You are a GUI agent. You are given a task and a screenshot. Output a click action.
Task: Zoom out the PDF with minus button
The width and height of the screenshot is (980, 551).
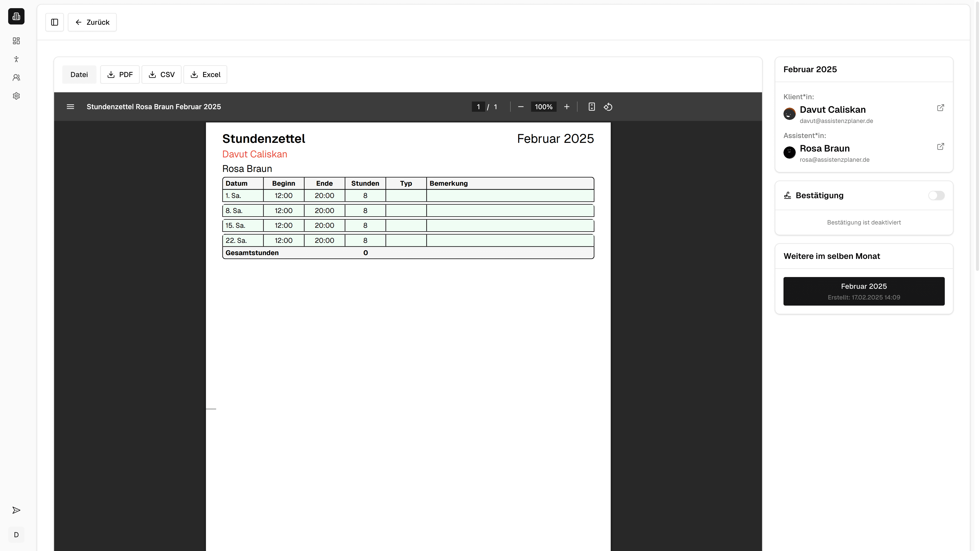coord(521,107)
